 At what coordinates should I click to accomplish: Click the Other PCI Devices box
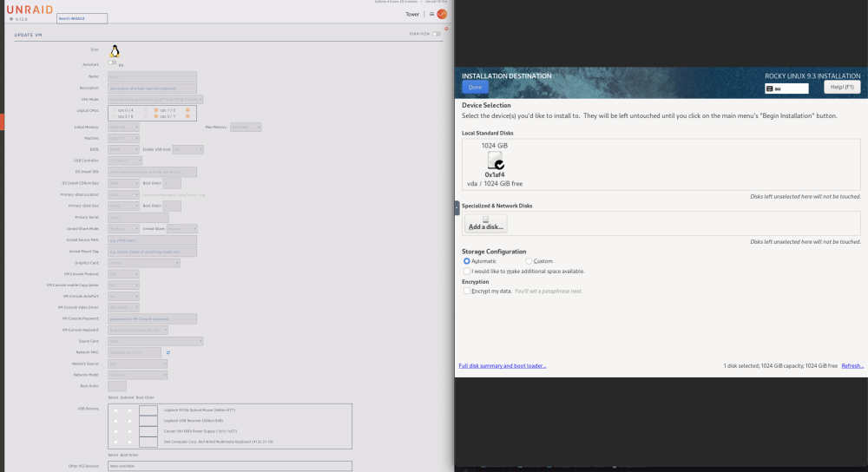pos(230,466)
